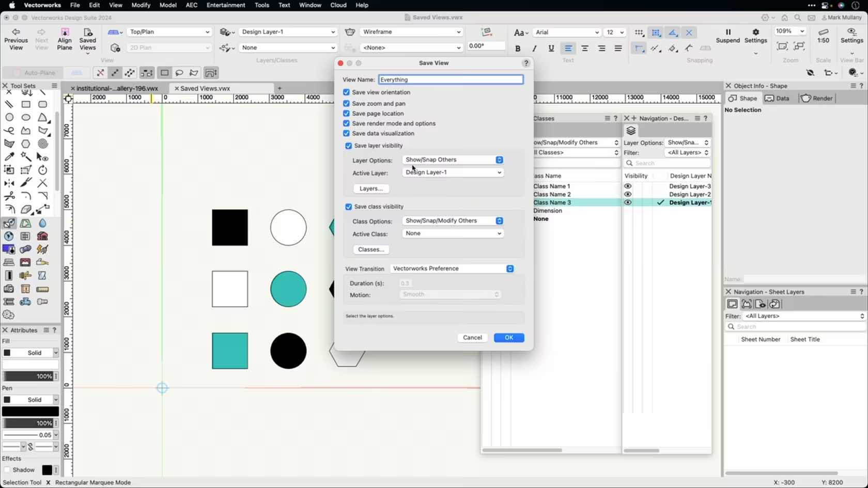Open the Object Info palette menu icon
Screen dimensions: 868x488
pyautogui.click(x=854, y=86)
